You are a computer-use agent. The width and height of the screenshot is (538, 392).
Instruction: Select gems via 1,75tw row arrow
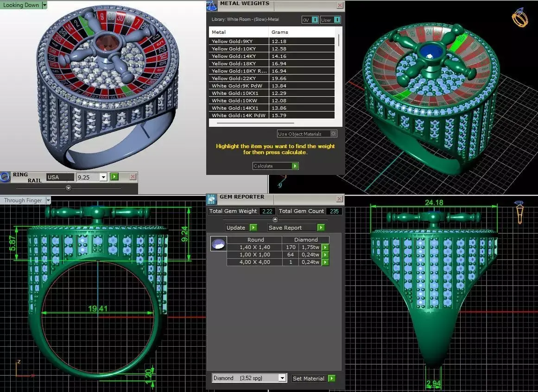pos(325,247)
